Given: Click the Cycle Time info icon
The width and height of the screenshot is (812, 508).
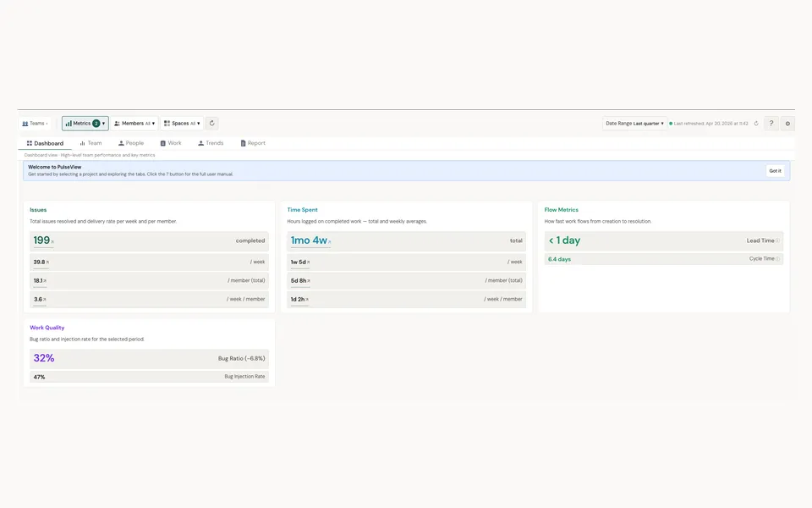Looking at the screenshot, I should point(778,259).
